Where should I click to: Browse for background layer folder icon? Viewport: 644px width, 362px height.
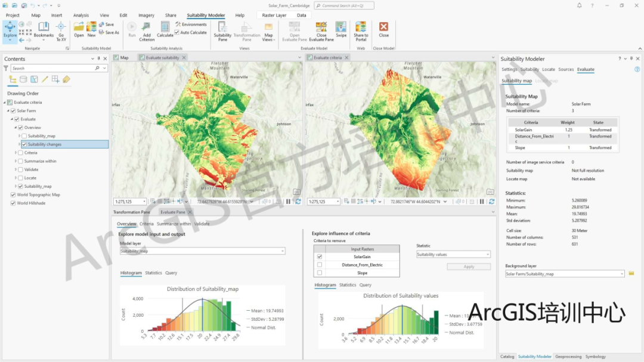click(x=631, y=273)
